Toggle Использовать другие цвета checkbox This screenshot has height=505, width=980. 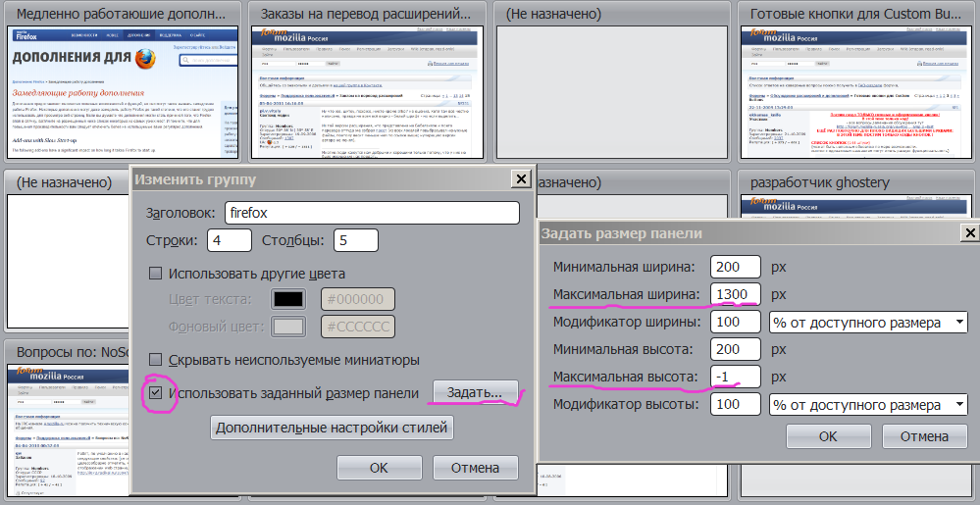tap(155, 274)
